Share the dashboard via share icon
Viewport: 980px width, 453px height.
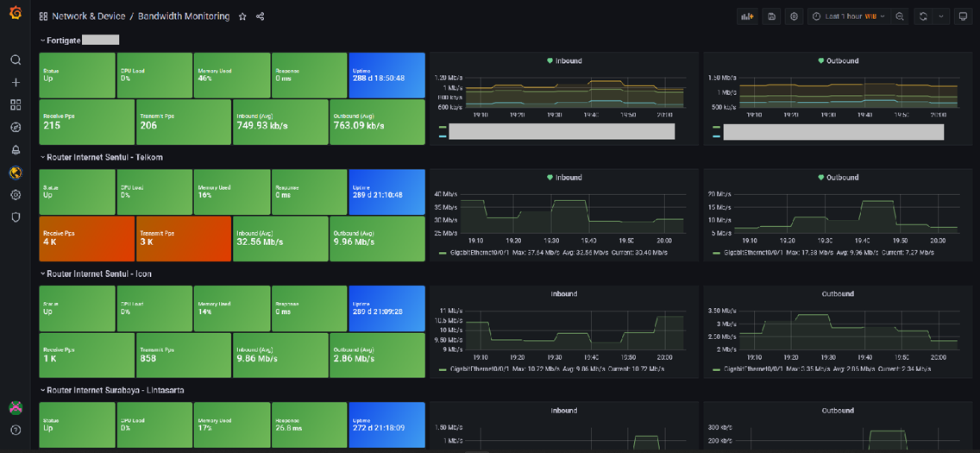pyautogui.click(x=261, y=17)
